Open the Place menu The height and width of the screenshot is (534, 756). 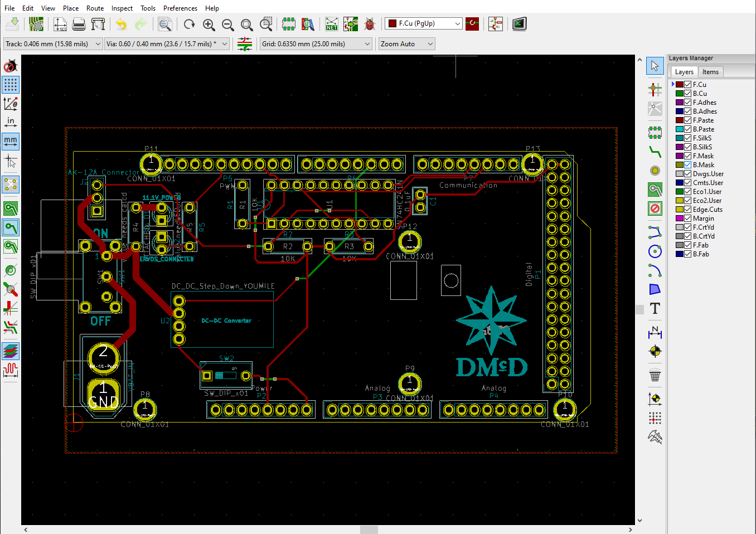point(71,8)
